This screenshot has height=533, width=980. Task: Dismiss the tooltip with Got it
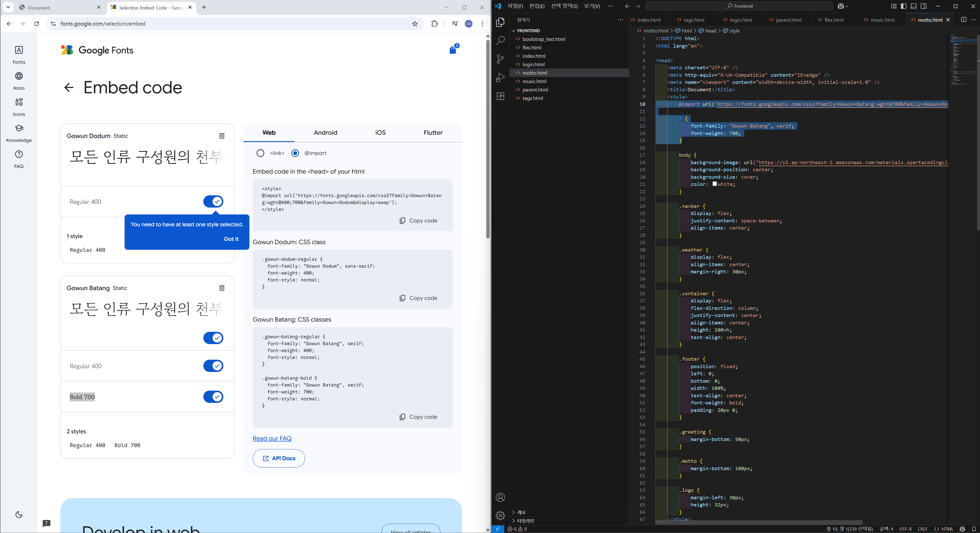tap(231, 239)
